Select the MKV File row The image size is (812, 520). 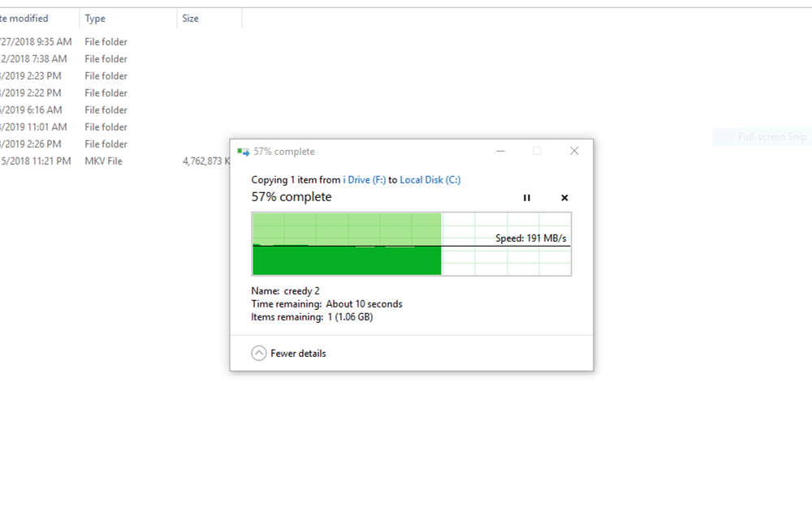click(115, 161)
